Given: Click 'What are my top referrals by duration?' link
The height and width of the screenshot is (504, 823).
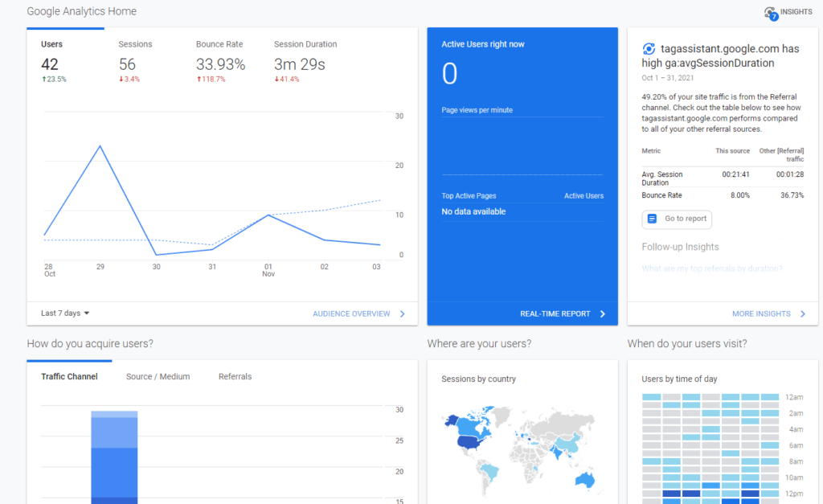Looking at the screenshot, I should pyautogui.click(x=712, y=268).
